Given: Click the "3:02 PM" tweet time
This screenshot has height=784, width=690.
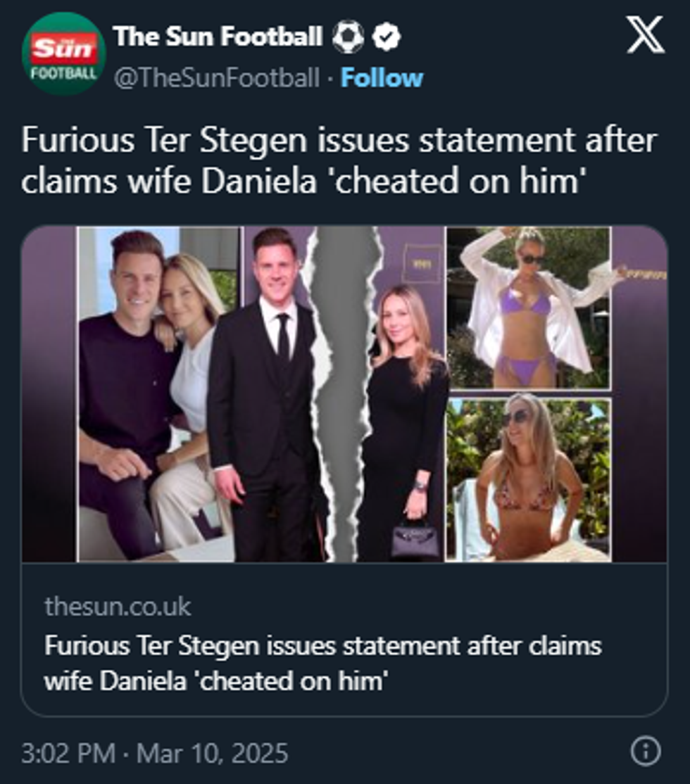Looking at the screenshot, I should [x=68, y=754].
